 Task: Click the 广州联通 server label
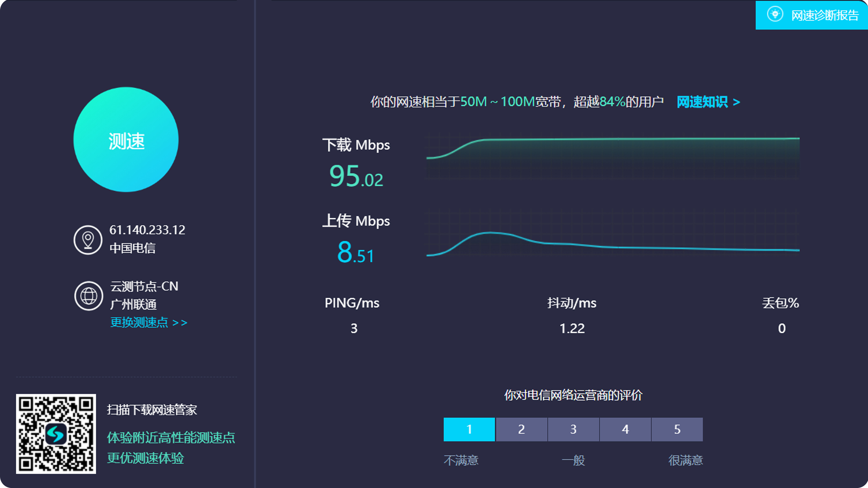pos(133,304)
